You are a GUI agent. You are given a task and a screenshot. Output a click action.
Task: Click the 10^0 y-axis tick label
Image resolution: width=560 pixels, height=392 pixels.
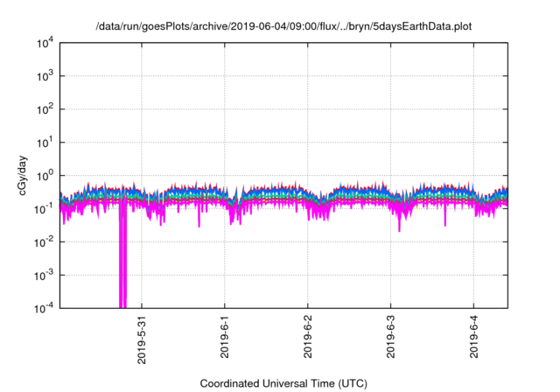45,176
